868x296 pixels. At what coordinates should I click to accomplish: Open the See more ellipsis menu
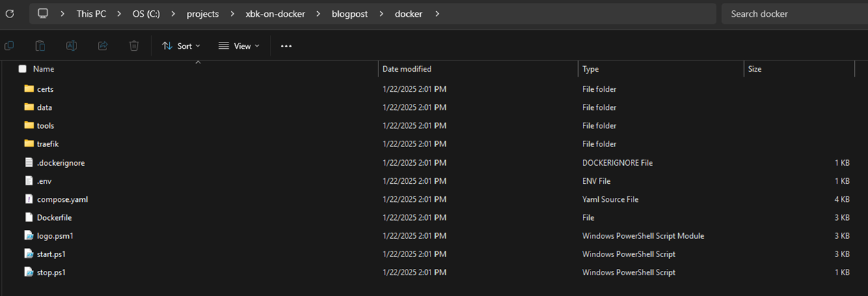pyautogui.click(x=286, y=46)
